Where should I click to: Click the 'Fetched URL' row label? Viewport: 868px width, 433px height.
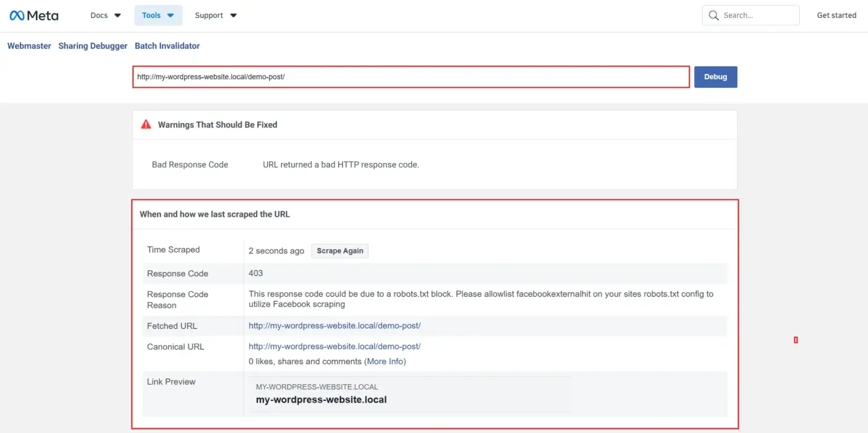(x=172, y=326)
